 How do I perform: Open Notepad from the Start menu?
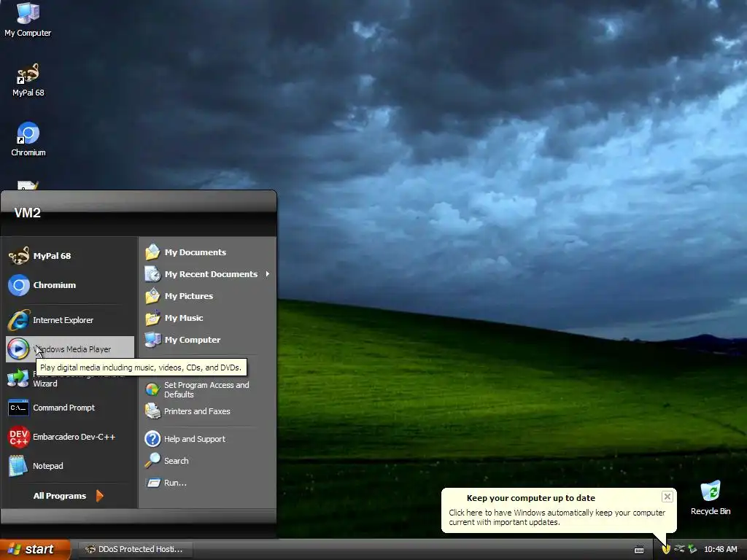tap(69, 466)
